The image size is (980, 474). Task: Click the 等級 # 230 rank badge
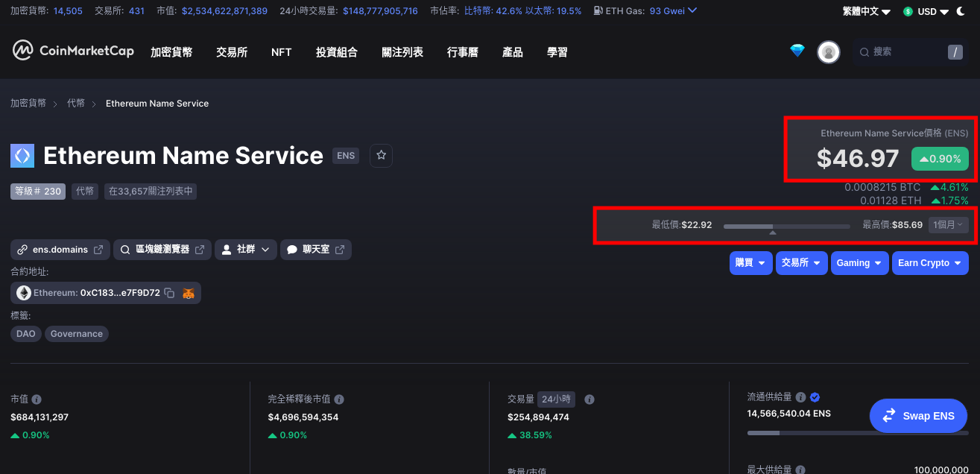[38, 192]
